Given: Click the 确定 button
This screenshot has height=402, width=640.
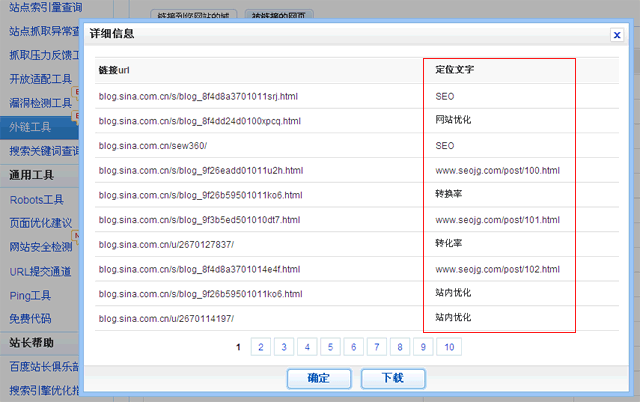Looking at the screenshot, I should tap(319, 378).
